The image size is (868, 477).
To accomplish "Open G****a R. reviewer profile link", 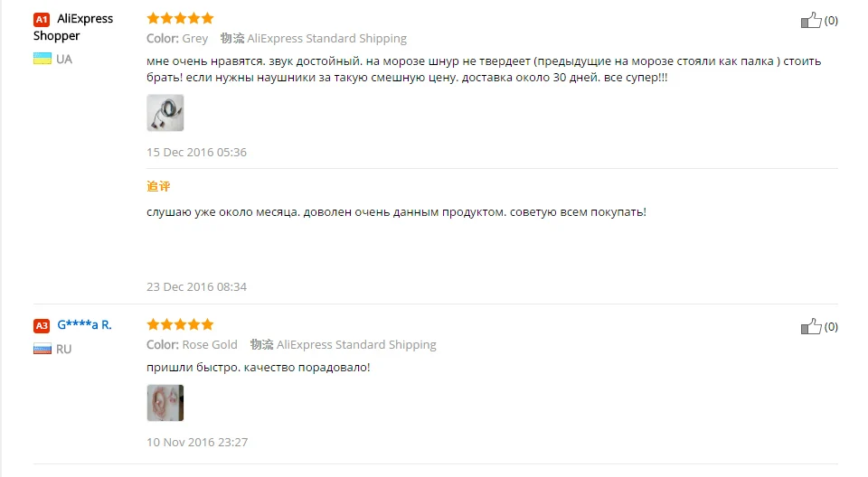I will pos(84,325).
